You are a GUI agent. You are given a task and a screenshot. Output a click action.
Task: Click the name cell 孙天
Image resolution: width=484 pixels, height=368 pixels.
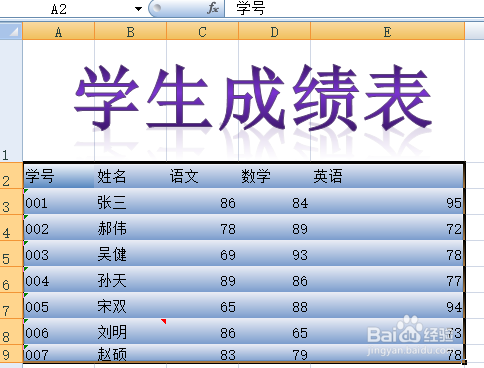131,280
